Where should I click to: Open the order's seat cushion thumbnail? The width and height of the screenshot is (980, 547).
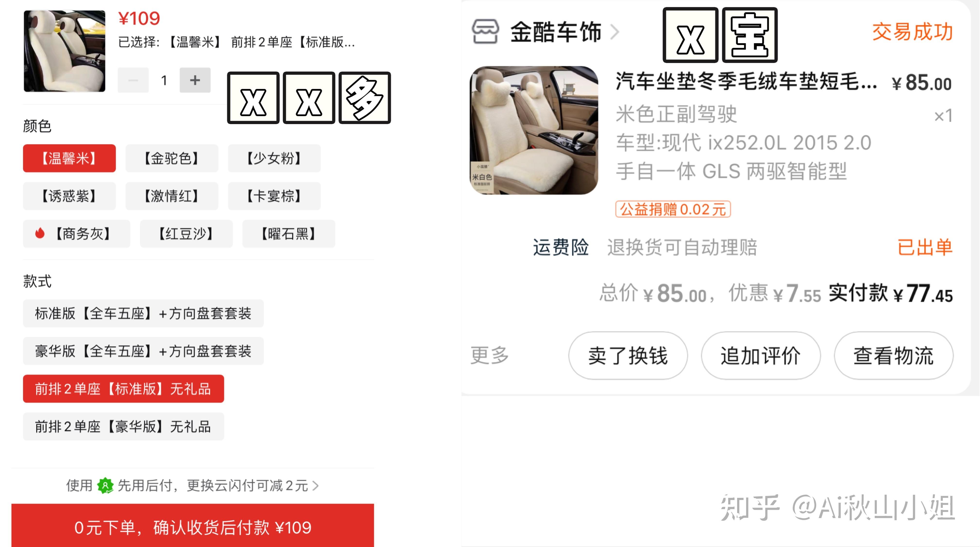(x=534, y=131)
